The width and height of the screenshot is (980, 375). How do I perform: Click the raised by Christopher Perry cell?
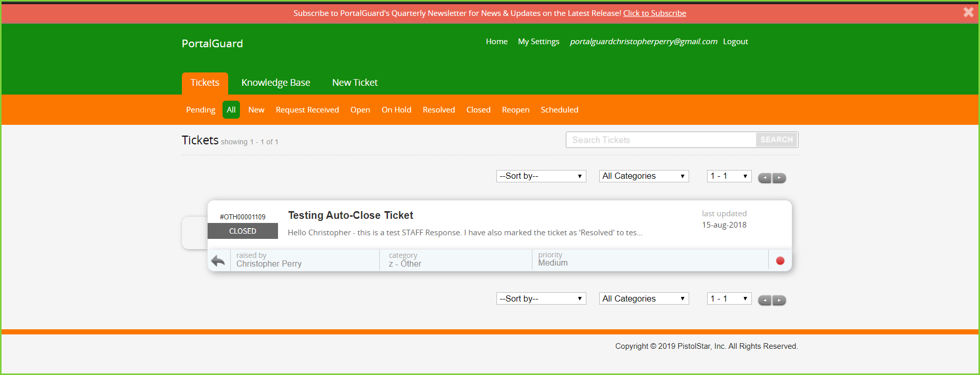305,260
